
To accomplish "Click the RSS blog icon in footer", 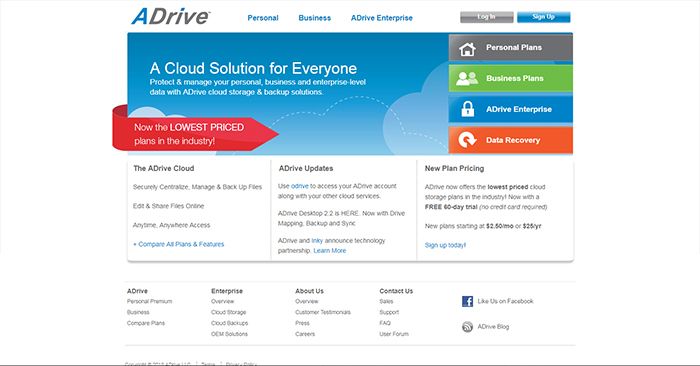I will click(x=467, y=327).
